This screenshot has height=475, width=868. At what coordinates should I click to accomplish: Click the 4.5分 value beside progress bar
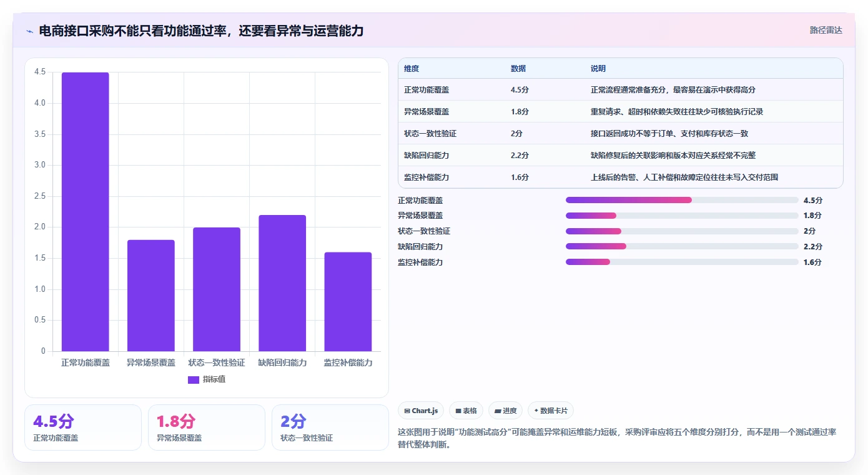pos(813,201)
